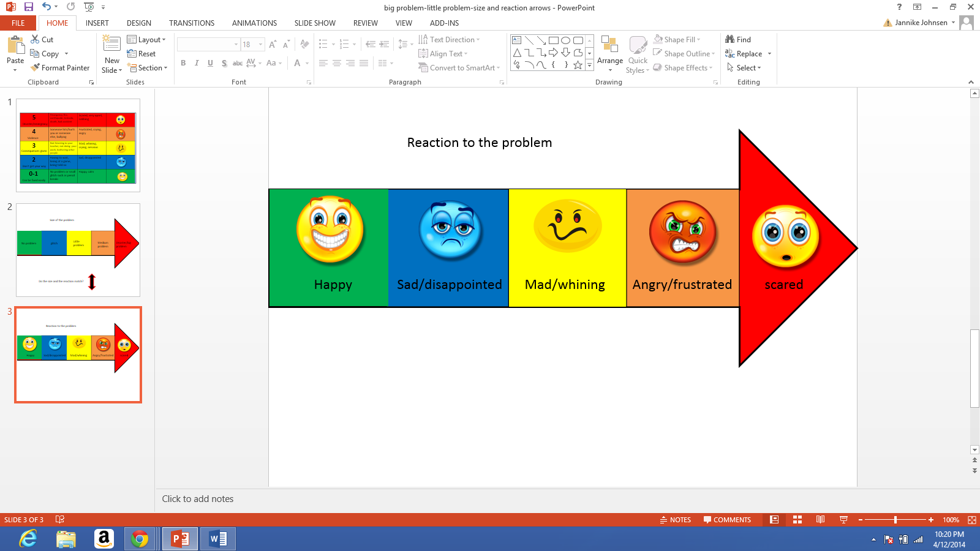
Task: Fit slide to current window
Action: pyautogui.click(x=972, y=520)
